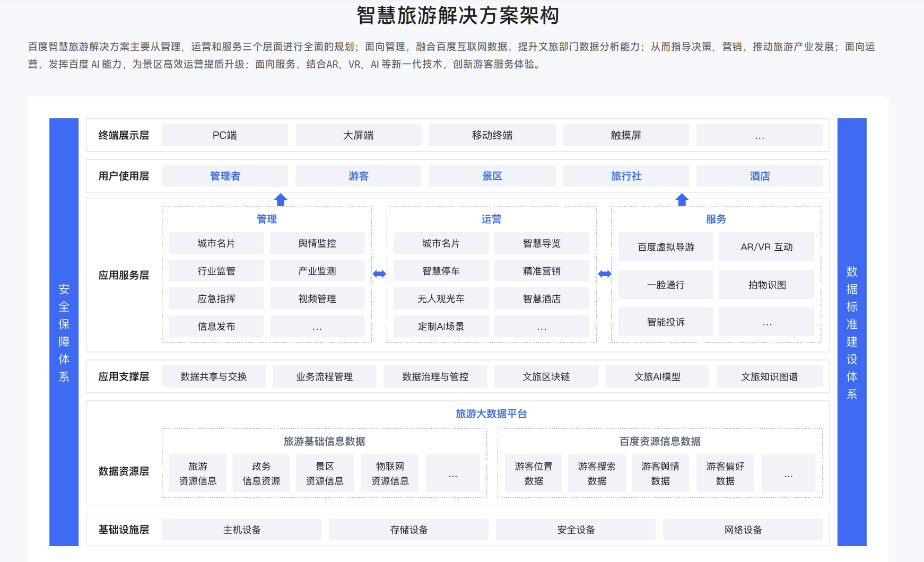Select the 管理者 user box
This screenshot has height=562, width=924.
tap(225, 176)
